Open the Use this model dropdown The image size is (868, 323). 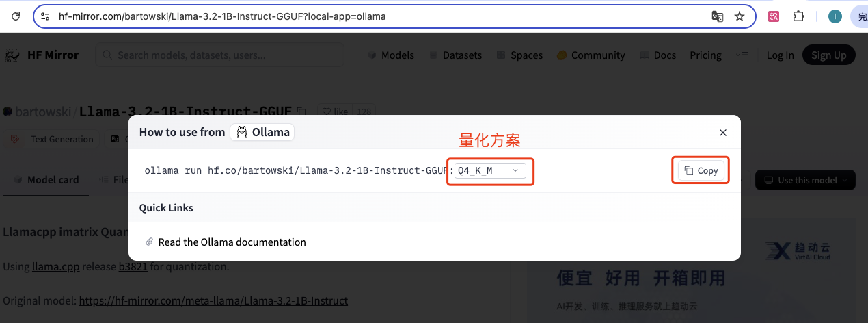coord(805,180)
